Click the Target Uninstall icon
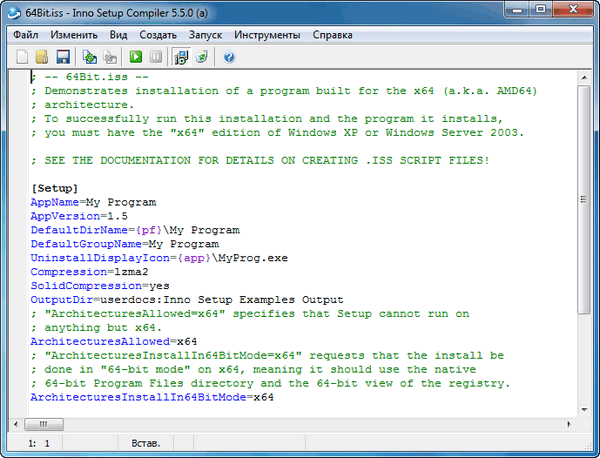Image resolution: width=600 pixels, height=458 pixels. point(201,57)
